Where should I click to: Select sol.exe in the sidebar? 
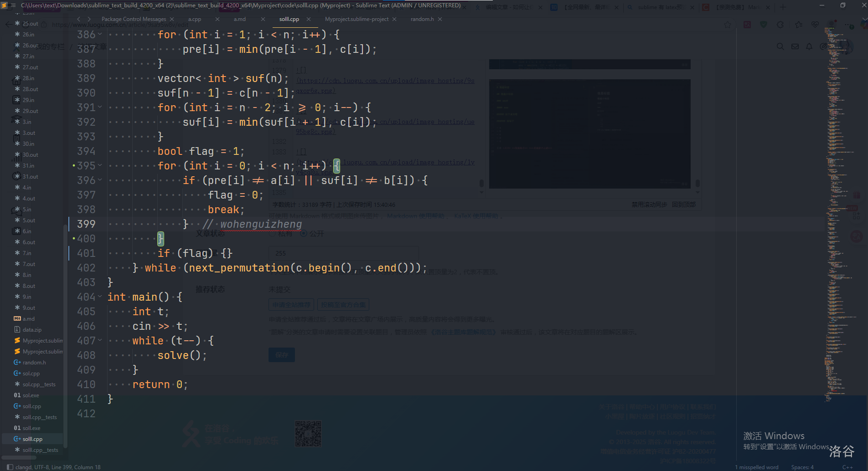tap(31, 395)
